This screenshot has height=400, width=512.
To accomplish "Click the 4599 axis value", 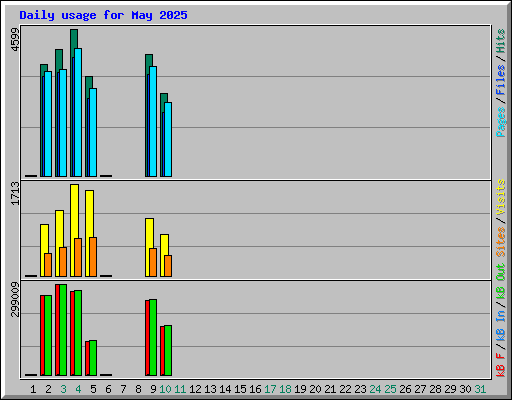I will (15, 40).
